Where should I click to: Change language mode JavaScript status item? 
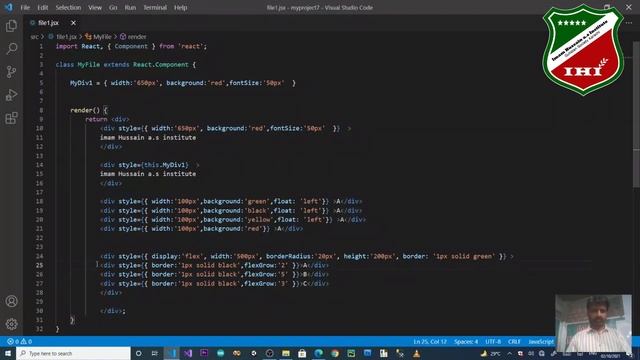[541, 341]
